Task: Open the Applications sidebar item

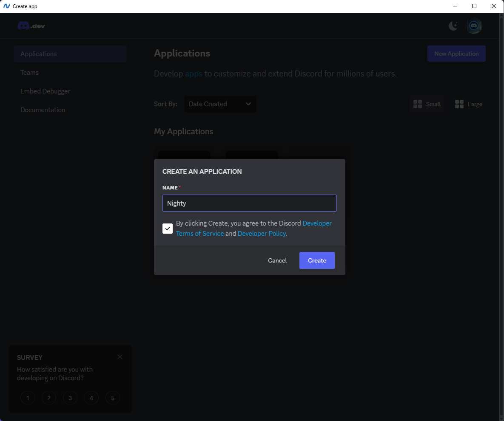Action: coord(70,54)
